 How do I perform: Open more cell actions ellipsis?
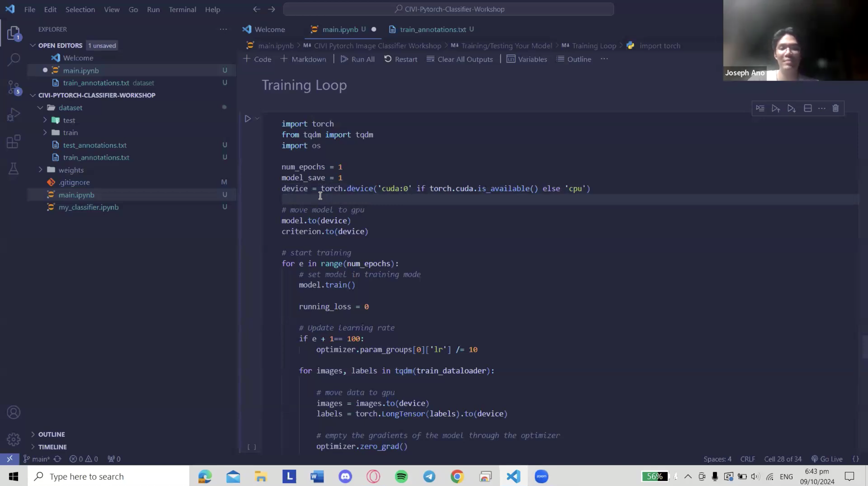(x=822, y=108)
